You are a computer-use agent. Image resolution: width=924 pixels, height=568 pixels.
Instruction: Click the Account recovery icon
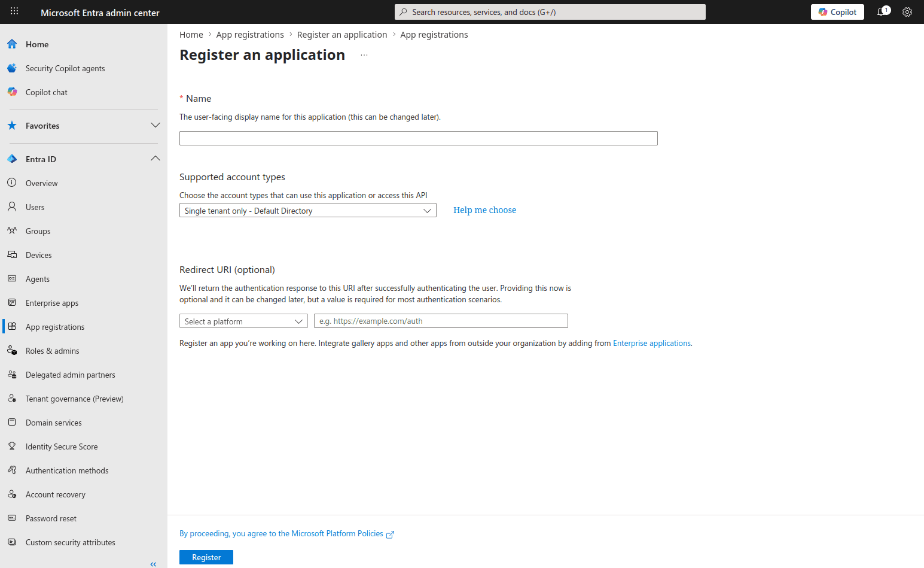coord(12,494)
